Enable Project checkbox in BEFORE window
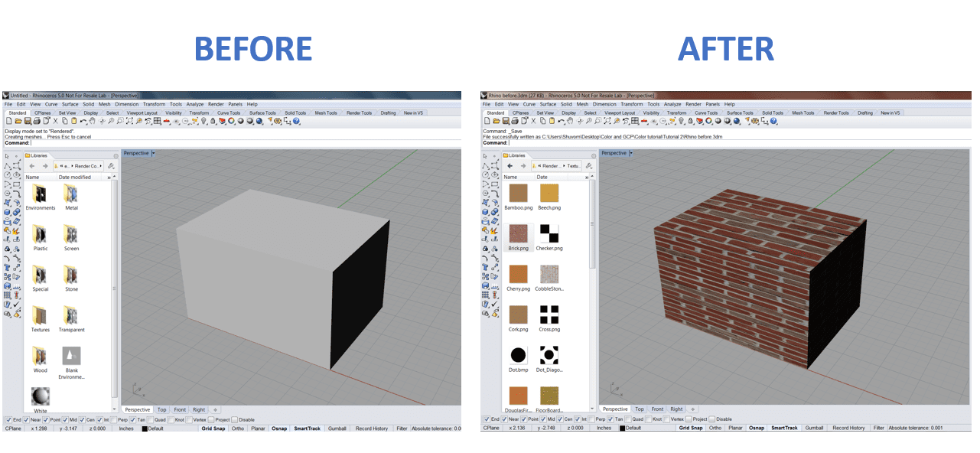 tap(212, 419)
